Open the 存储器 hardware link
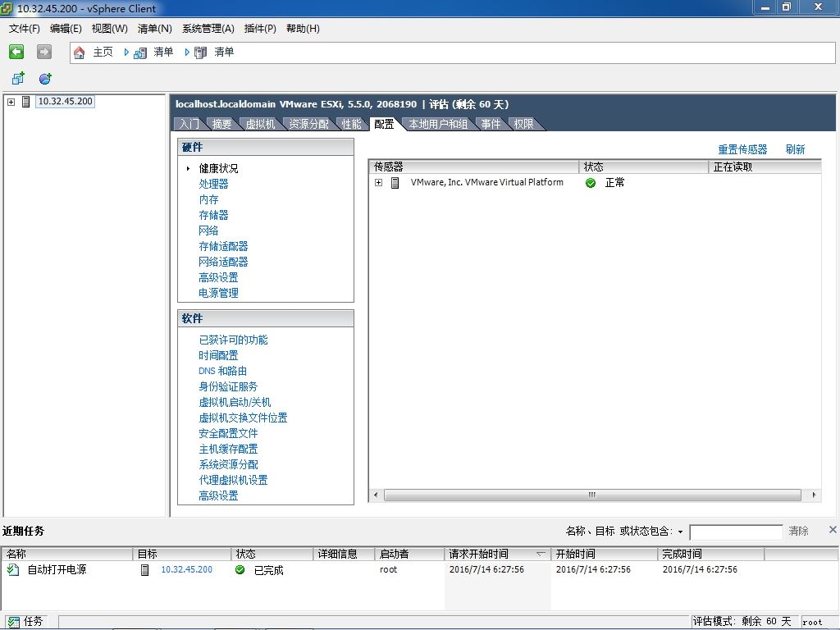This screenshot has height=630, width=840. (214, 215)
